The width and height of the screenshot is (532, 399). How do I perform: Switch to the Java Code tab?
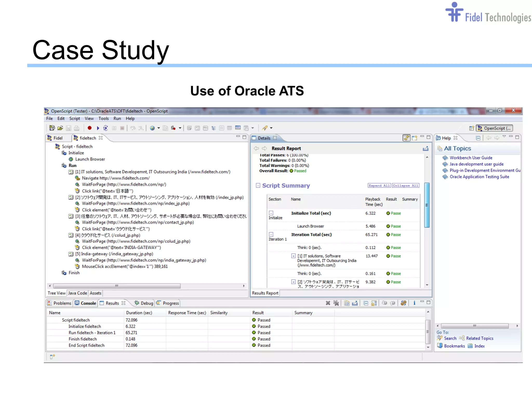click(77, 293)
